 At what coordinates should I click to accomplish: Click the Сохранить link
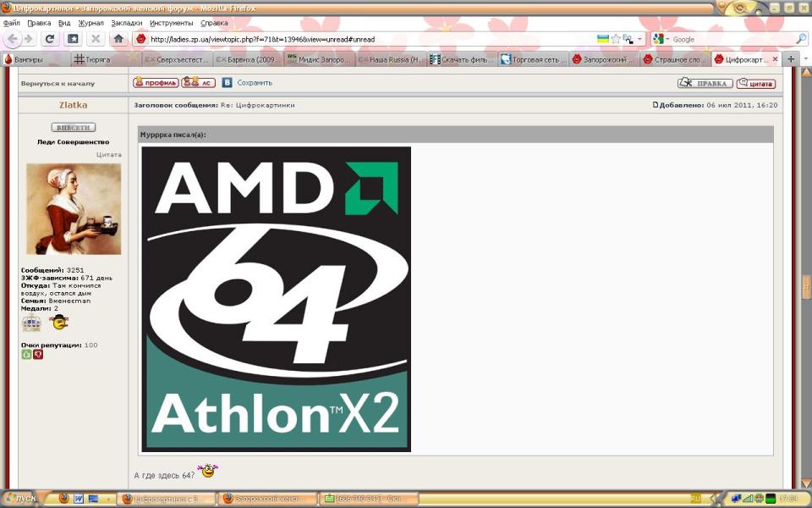click(x=255, y=82)
